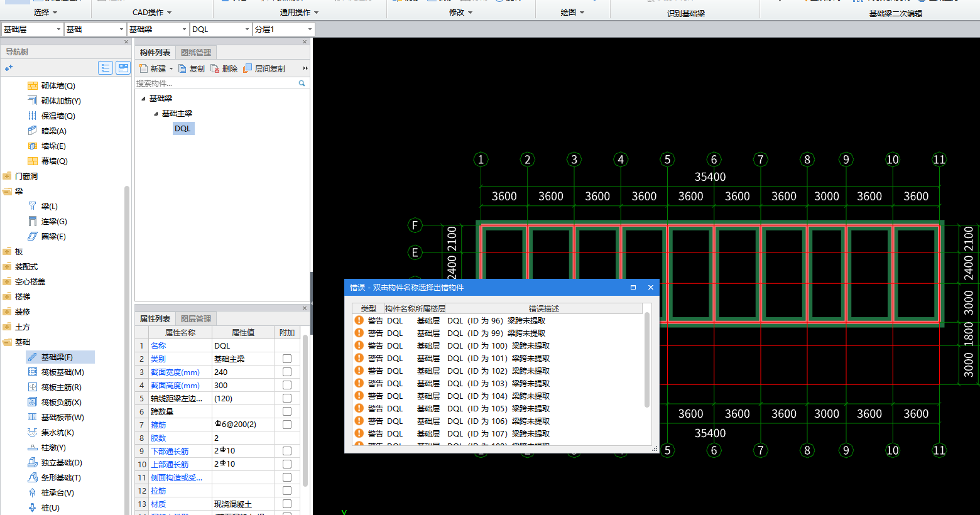980x515 pixels.
Task: Toggle 附加 checkbox for 截面宽度 row
Action: pyautogui.click(x=287, y=372)
